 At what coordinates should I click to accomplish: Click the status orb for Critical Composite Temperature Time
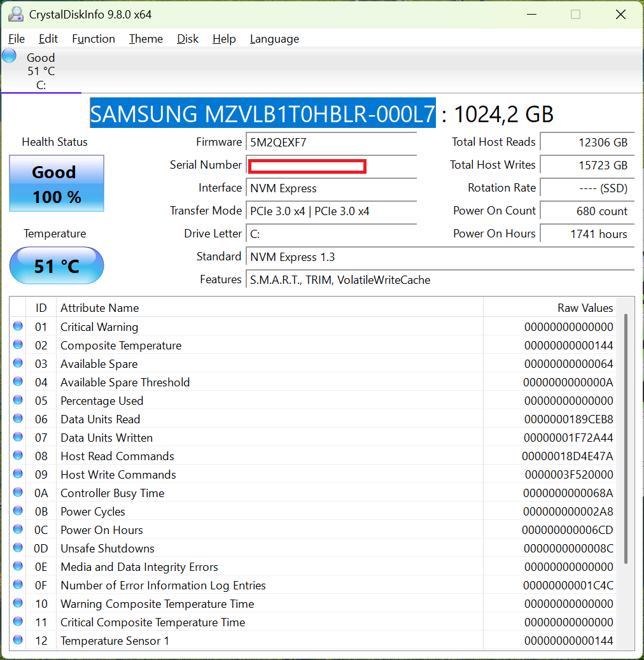[x=18, y=621]
